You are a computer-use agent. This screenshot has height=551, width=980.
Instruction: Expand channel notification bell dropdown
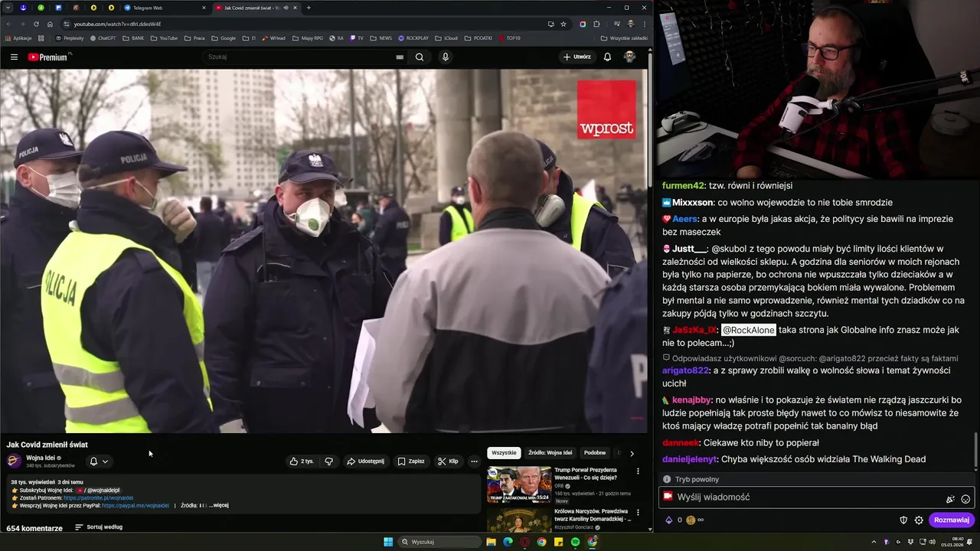pyautogui.click(x=99, y=461)
